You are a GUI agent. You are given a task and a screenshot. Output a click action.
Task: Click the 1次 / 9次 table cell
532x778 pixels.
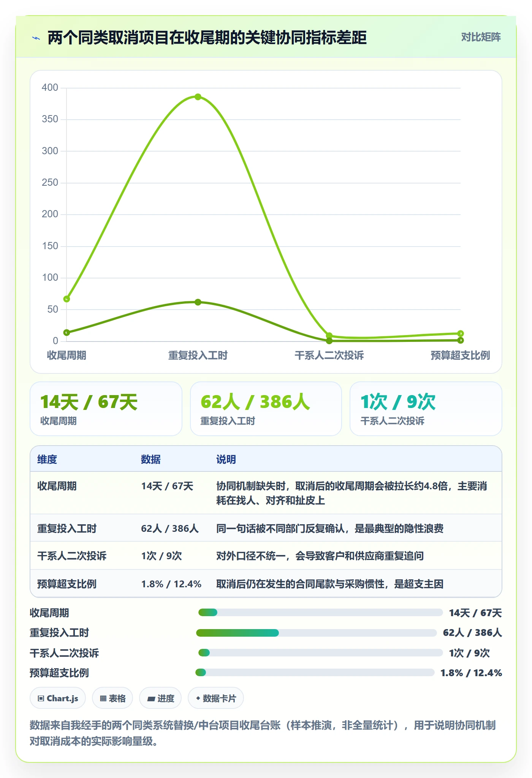click(161, 556)
